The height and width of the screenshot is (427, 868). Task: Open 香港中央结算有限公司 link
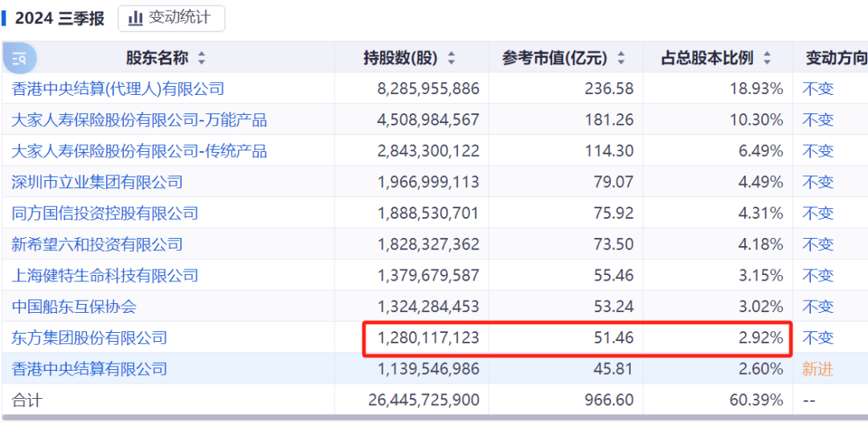point(88,368)
